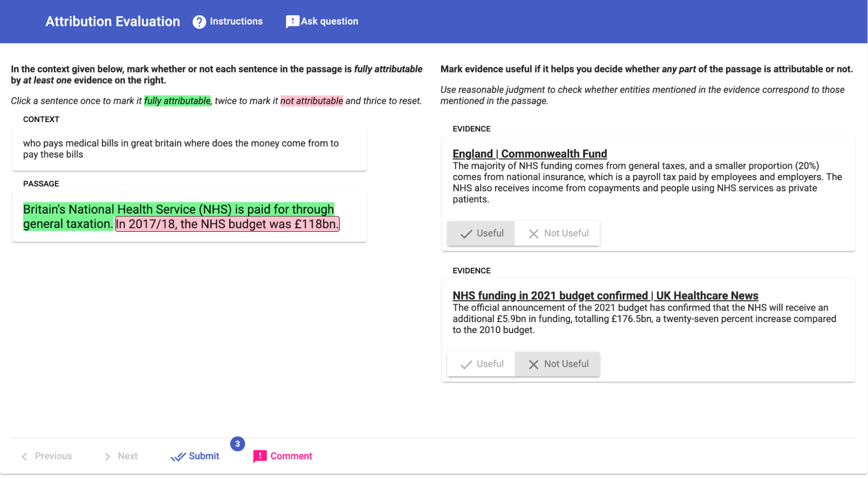Viewport: 868px width, 478px height.
Task: Mark Commonwealth Fund evidence as Useful
Action: tap(481, 234)
